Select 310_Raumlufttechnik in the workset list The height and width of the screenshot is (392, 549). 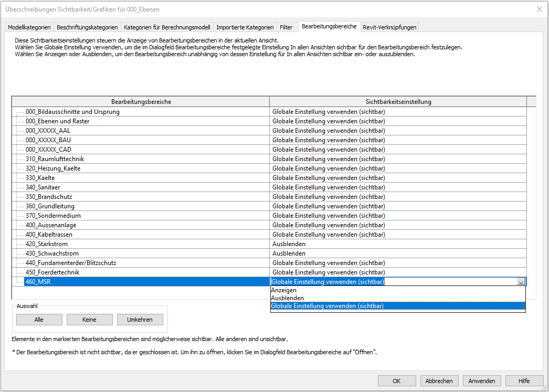[x=55, y=159]
